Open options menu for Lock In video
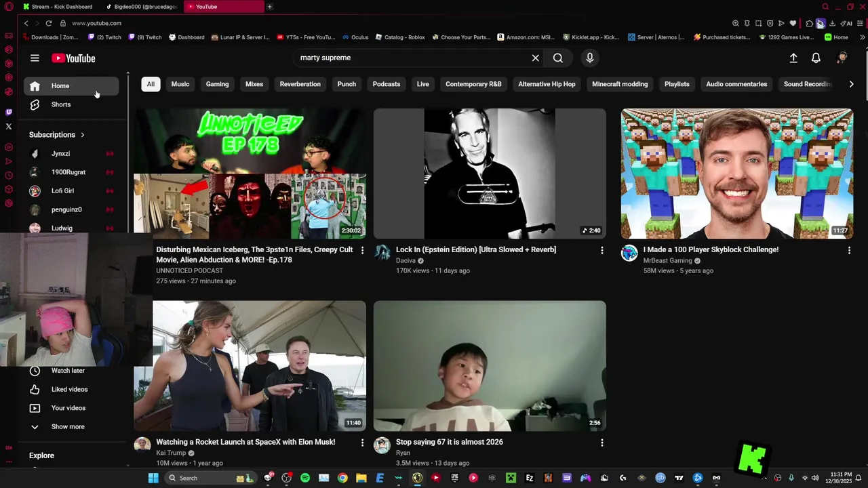 click(x=601, y=250)
